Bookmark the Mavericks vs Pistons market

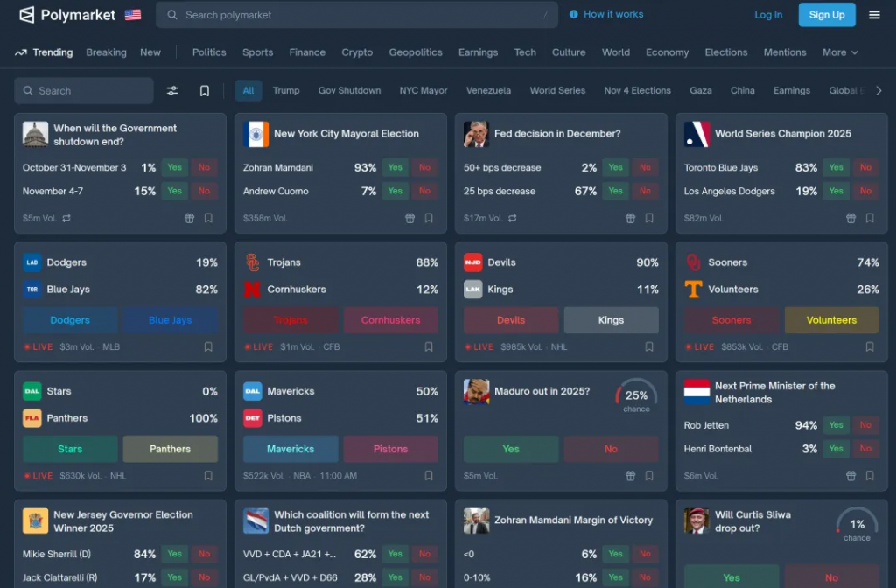click(429, 476)
